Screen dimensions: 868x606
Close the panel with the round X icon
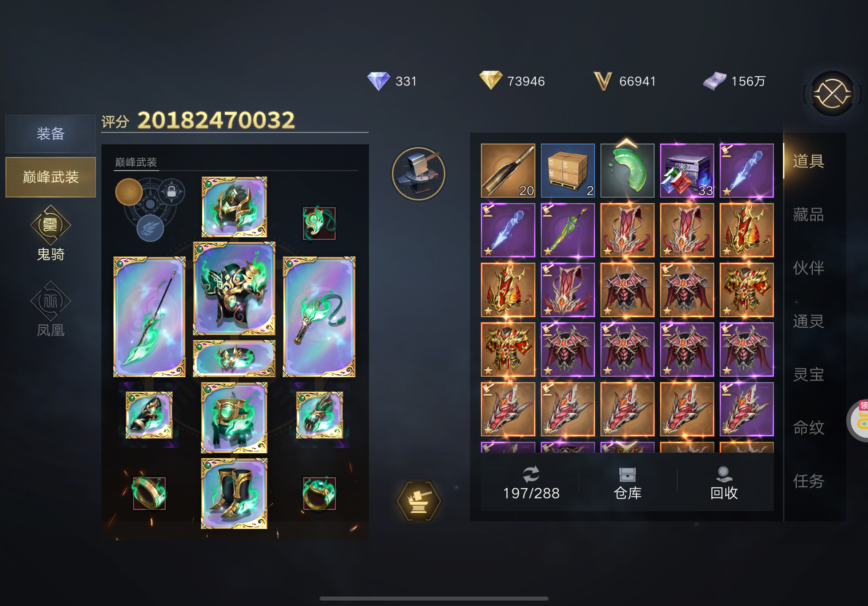click(832, 94)
